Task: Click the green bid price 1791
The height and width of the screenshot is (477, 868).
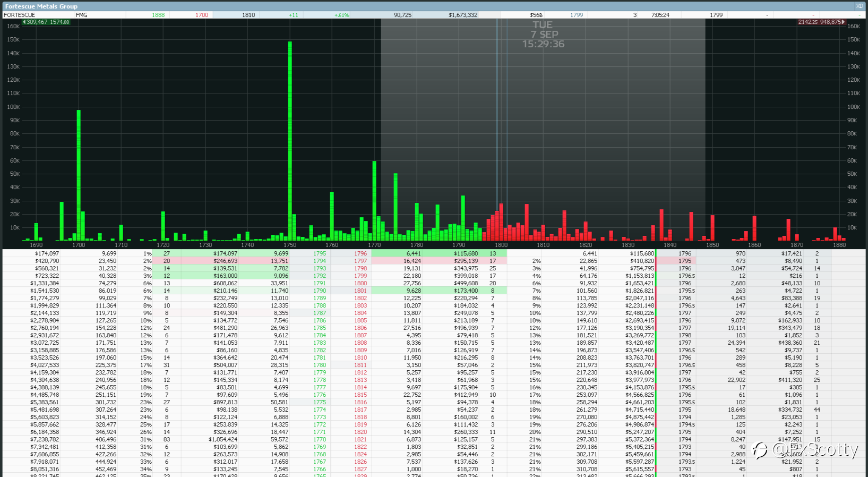Action: pos(320,283)
